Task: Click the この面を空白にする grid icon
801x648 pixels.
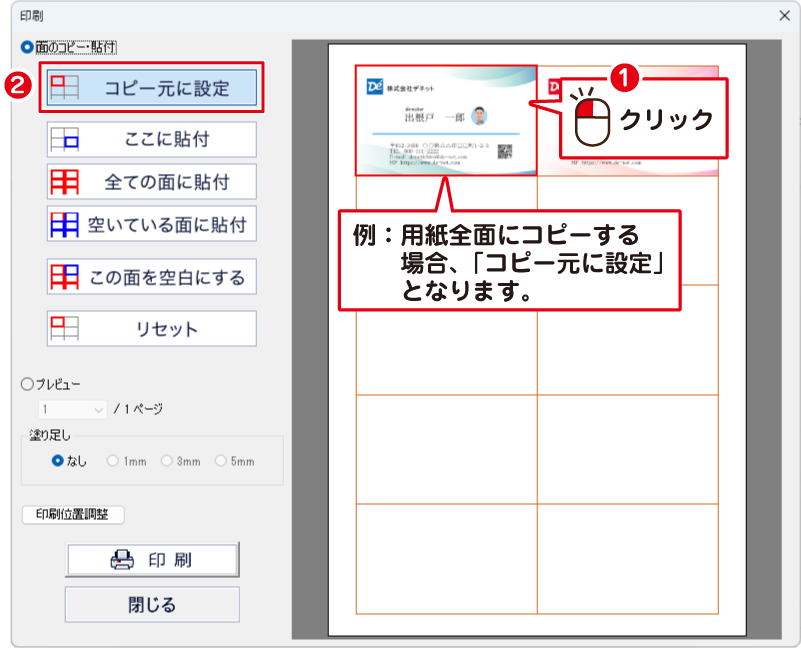Action: coord(65,276)
